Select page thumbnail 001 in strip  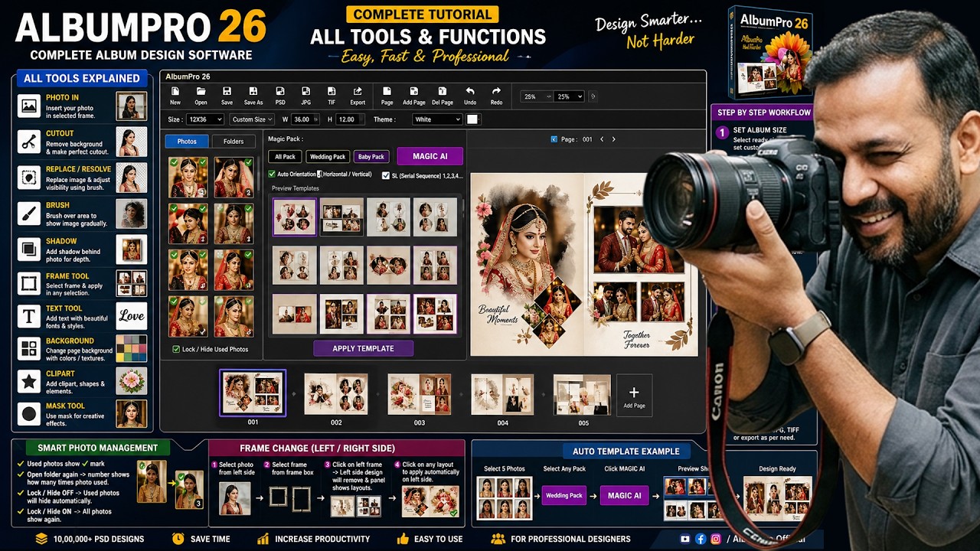click(253, 393)
